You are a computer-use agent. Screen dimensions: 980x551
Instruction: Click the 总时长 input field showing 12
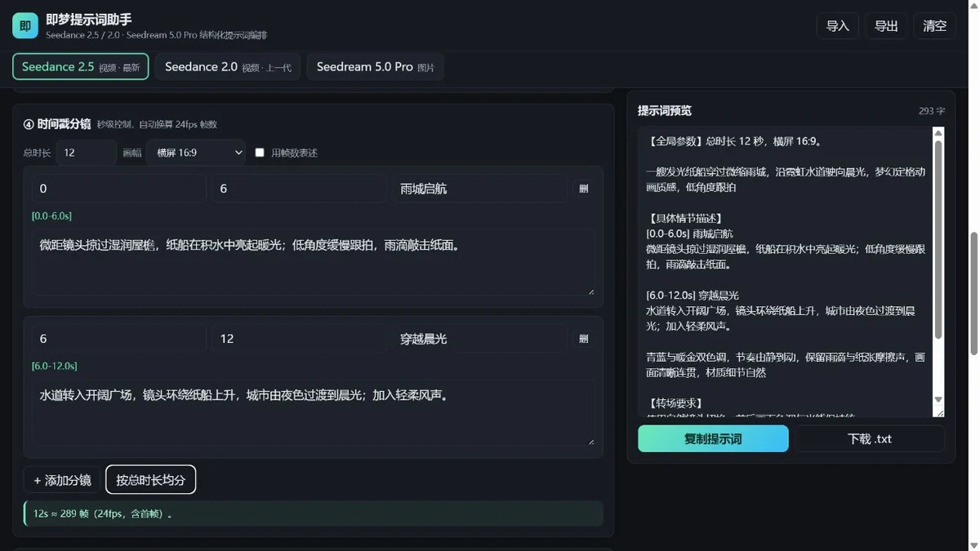pyautogui.click(x=87, y=153)
